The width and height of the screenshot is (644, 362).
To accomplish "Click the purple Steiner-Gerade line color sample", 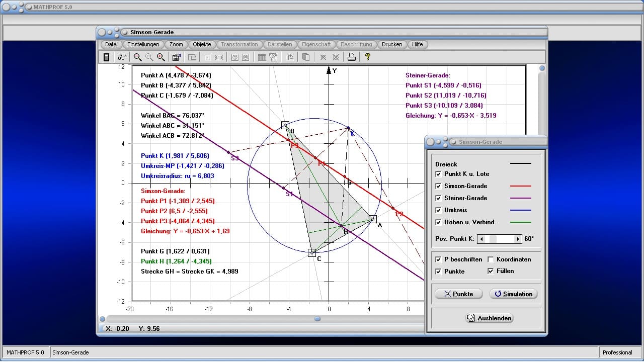I will 521,198.
